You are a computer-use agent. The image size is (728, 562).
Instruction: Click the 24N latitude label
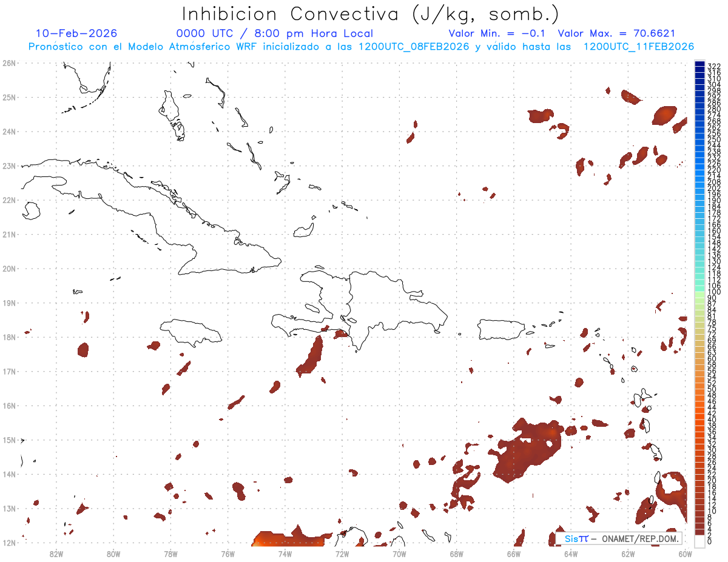pyautogui.click(x=9, y=132)
